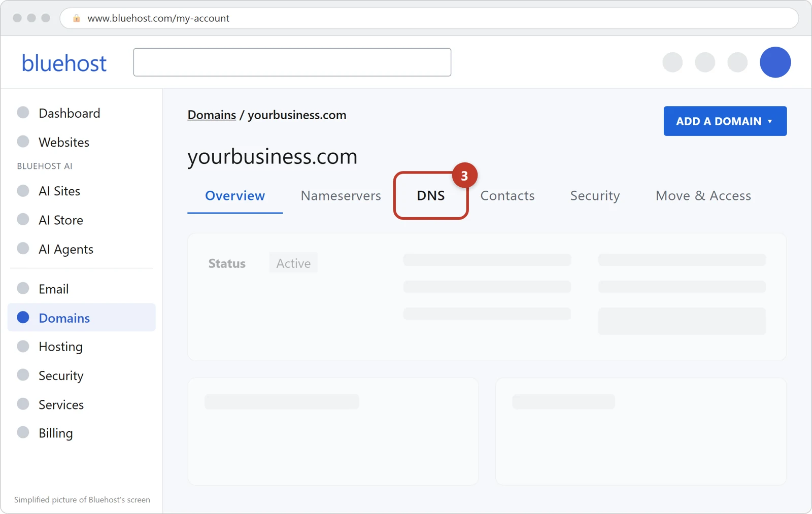Viewport: 812px width, 514px height.
Task: Open the Security tab of the domain
Action: tap(595, 196)
